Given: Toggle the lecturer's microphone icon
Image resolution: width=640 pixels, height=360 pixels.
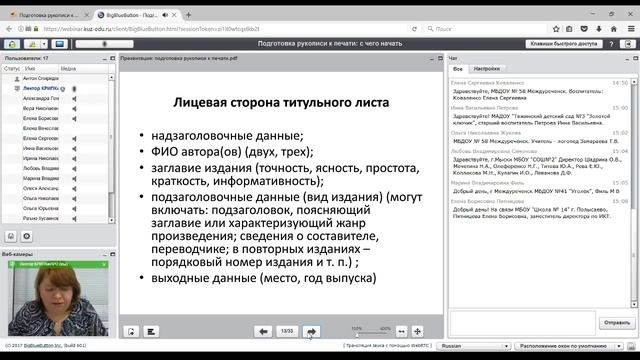Looking at the screenshot, I should 74,89.
